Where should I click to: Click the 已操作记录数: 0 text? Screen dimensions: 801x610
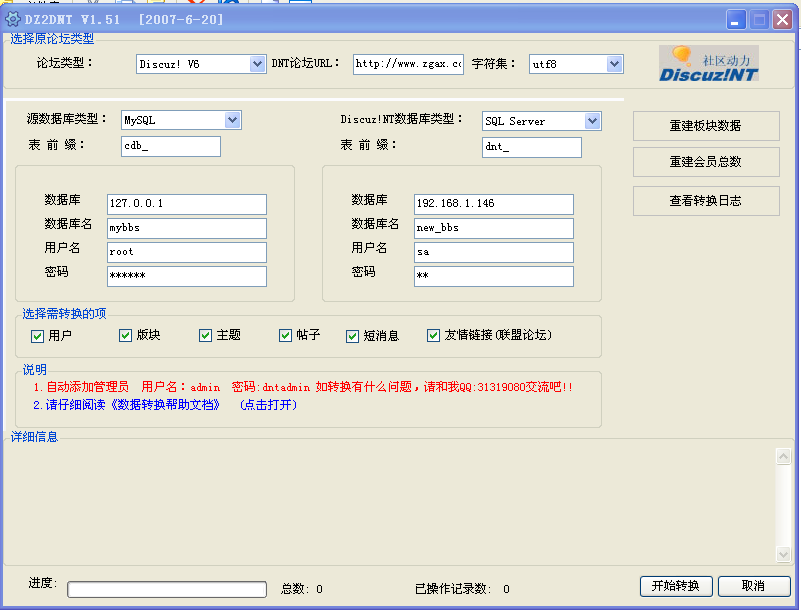click(x=462, y=589)
